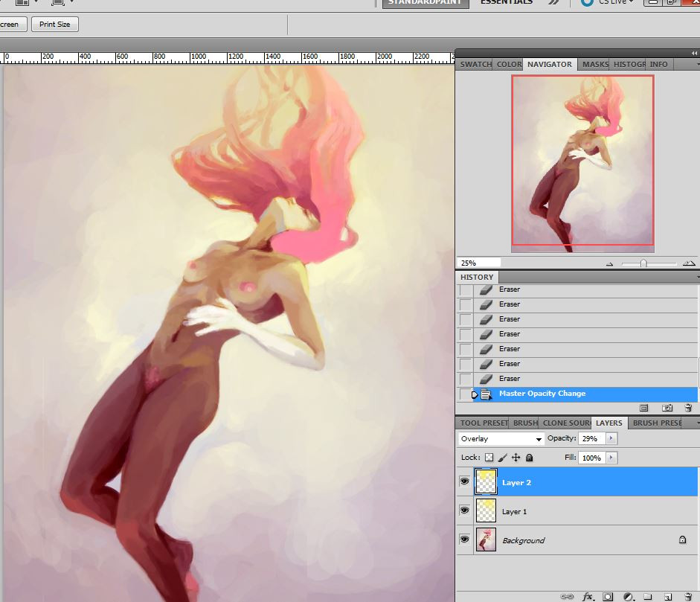Set history brush source at third Eraser
The image size is (700, 602).
pos(465,319)
